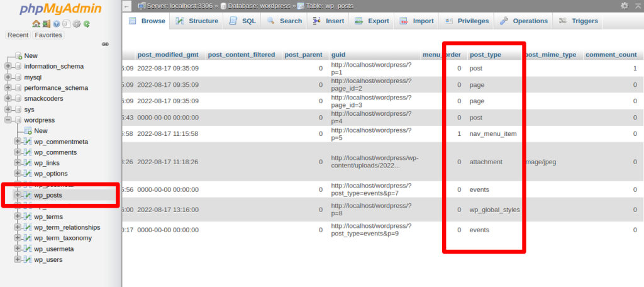Click the page settings gear at top right
644x287 pixels.
[625, 6]
